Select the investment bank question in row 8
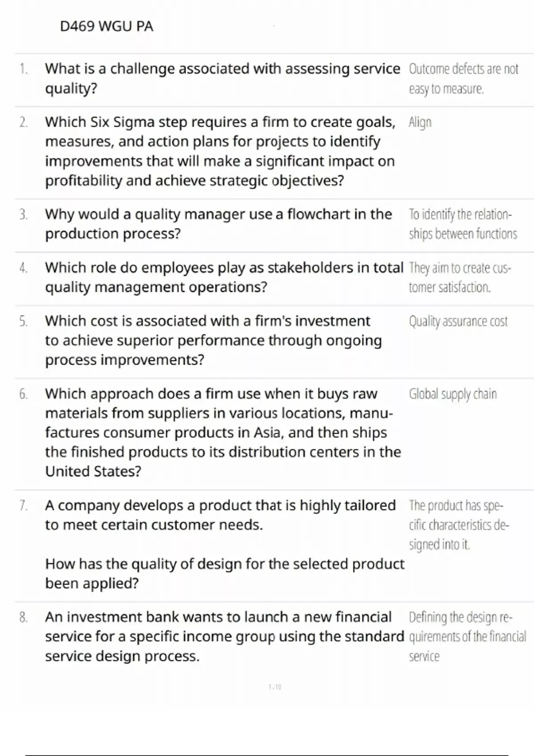Image resolution: width=534 pixels, height=756 pixels. pos(224,636)
